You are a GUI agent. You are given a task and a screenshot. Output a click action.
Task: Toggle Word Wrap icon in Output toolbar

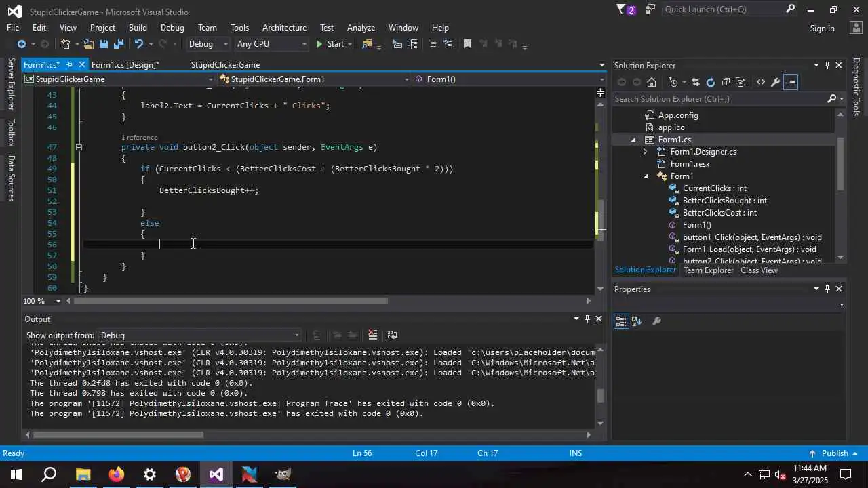(392, 335)
